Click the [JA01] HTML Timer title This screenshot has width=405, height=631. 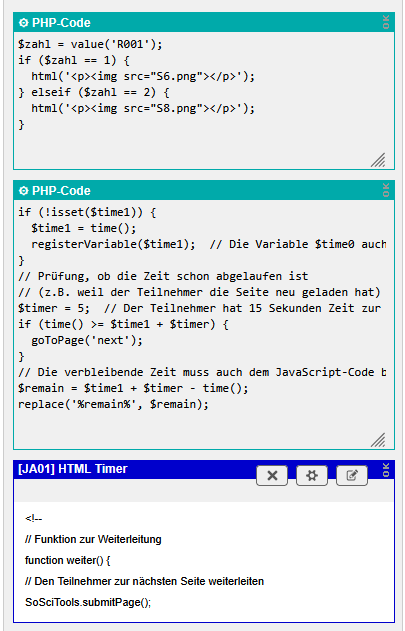click(x=73, y=469)
